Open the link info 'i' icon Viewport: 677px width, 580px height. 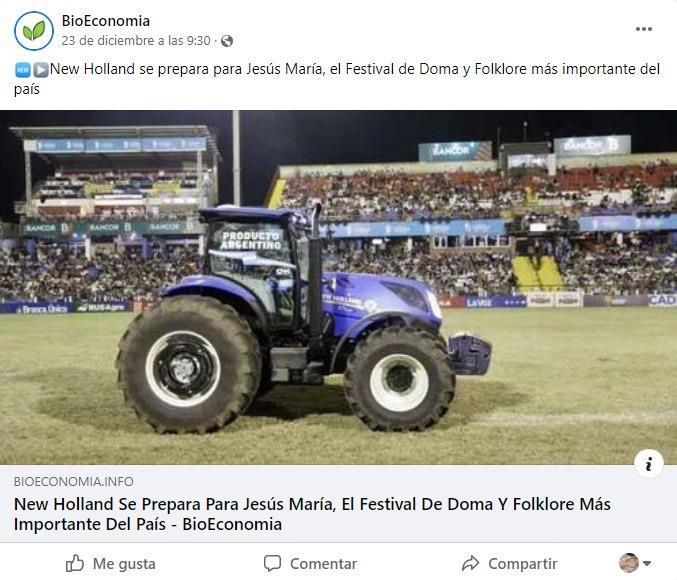coord(649,464)
